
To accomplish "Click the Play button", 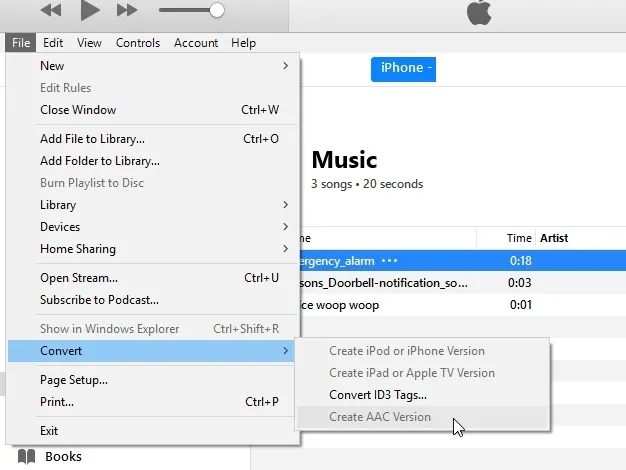I will point(89,10).
